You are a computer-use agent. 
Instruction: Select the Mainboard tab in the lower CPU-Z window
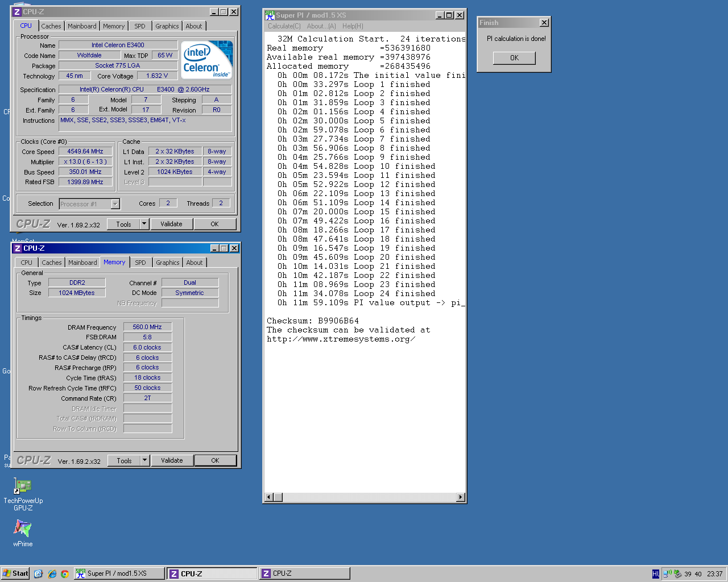(x=82, y=263)
